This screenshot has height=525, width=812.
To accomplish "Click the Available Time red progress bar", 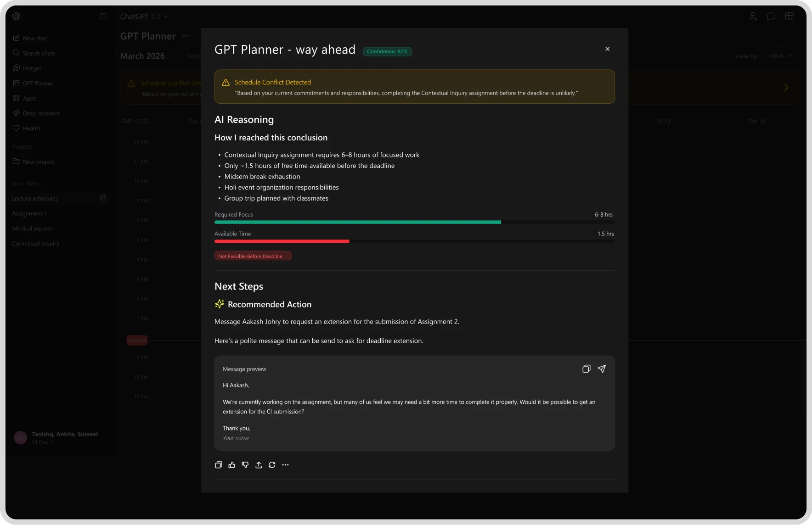I will pos(282,241).
